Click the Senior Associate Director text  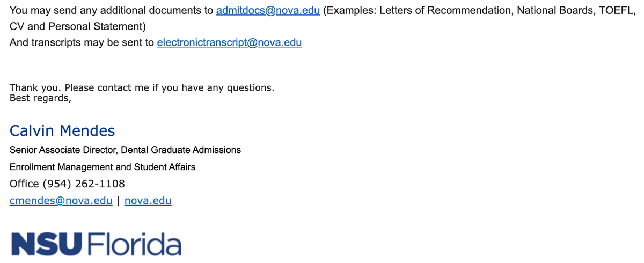point(64,150)
